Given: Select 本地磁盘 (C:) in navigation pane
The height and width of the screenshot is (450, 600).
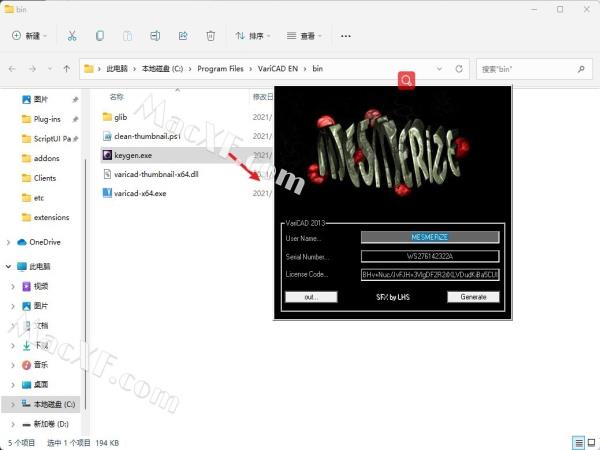Looking at the screenshot, I should (50, 404).
